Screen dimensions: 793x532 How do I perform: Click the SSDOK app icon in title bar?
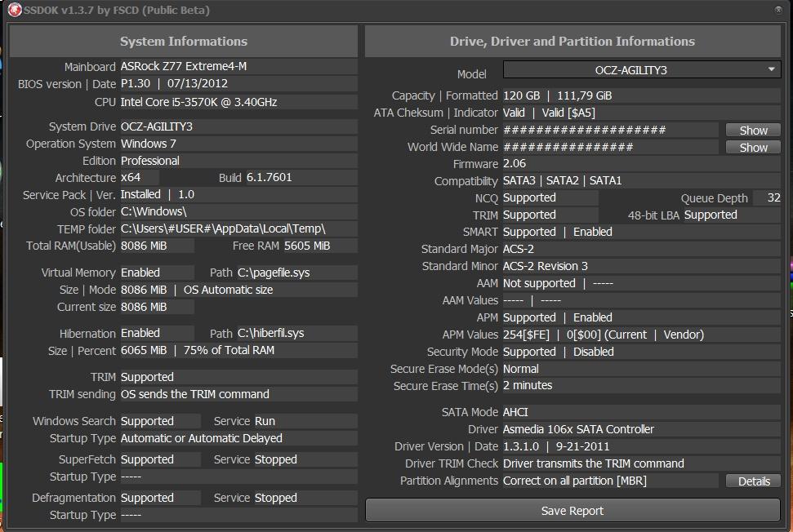tap(15, 11)
